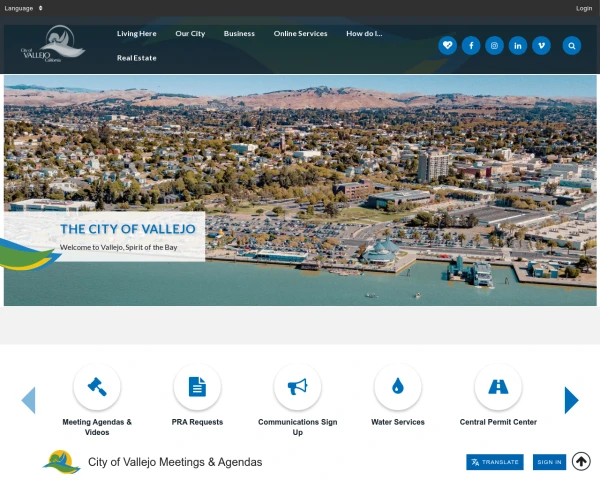Open Meeting Agendas & Videos link text
The image size is (600, 480).
[x=97, y=427]
